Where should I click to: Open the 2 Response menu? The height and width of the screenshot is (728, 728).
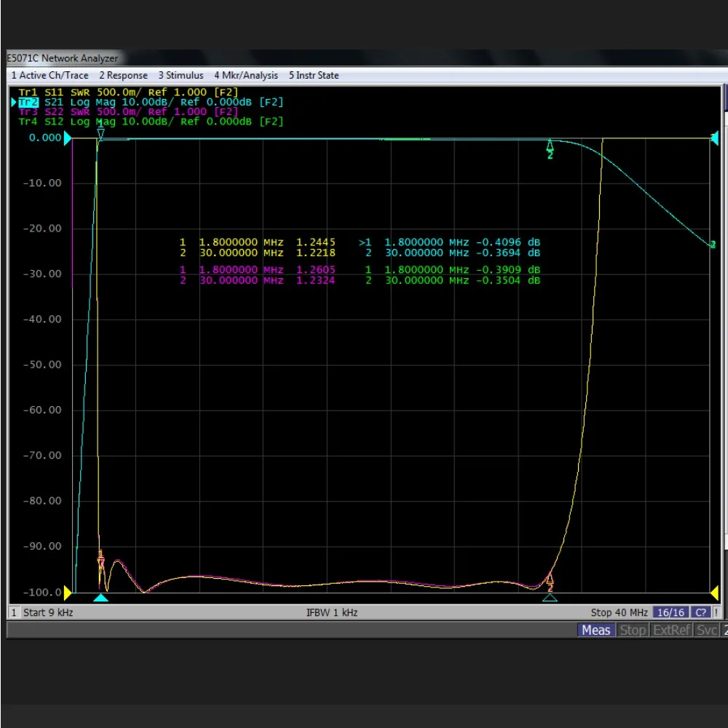pos(123,75)
